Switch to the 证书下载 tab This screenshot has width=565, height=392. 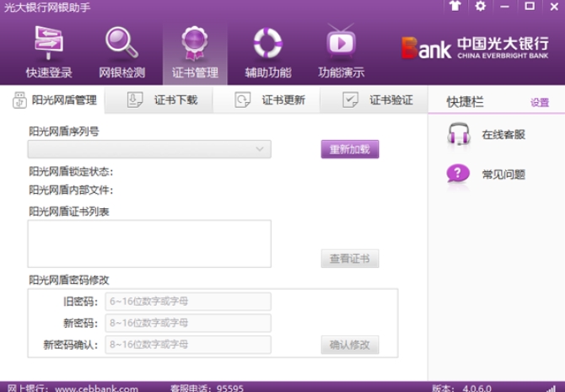click(159, 99)
